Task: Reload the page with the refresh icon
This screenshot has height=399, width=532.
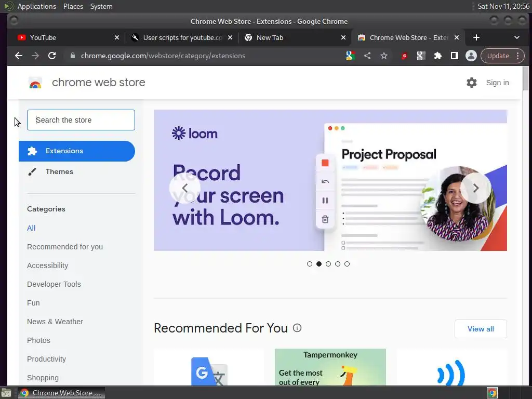Action: (x=52, y=56)
